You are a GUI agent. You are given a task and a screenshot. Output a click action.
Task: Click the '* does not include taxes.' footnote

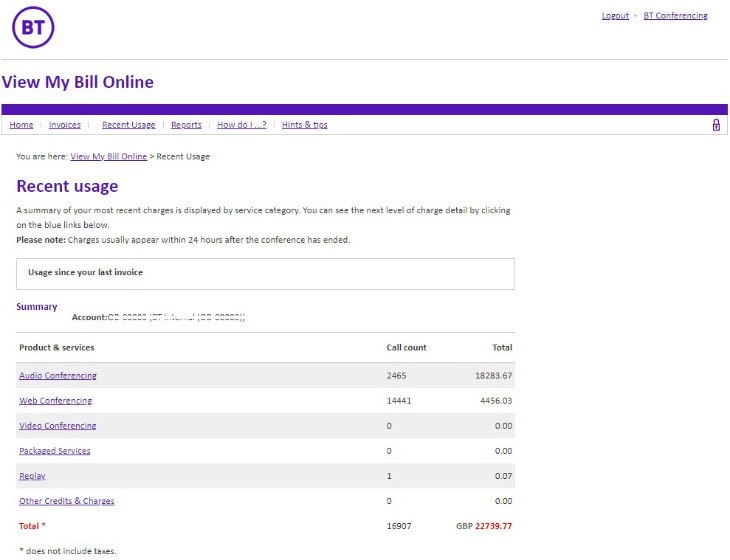68,551
